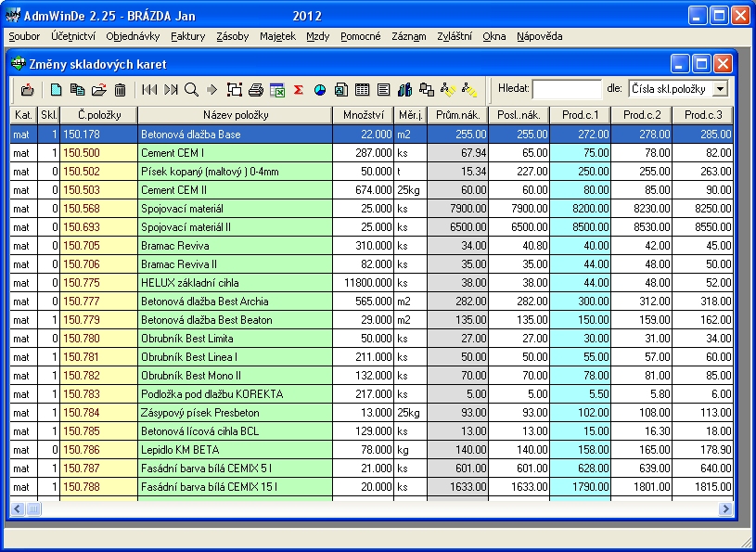Open the Záznam menu

409,36
